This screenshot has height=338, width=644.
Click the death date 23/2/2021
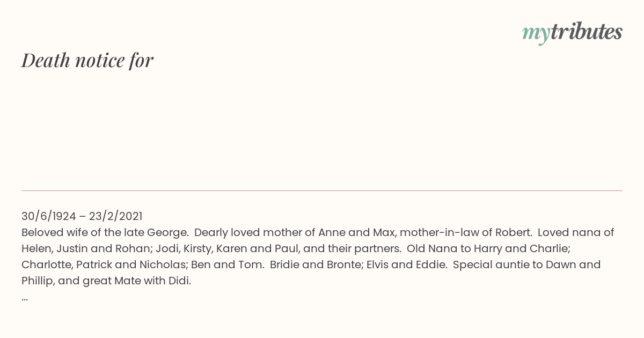tap(116, 216)
